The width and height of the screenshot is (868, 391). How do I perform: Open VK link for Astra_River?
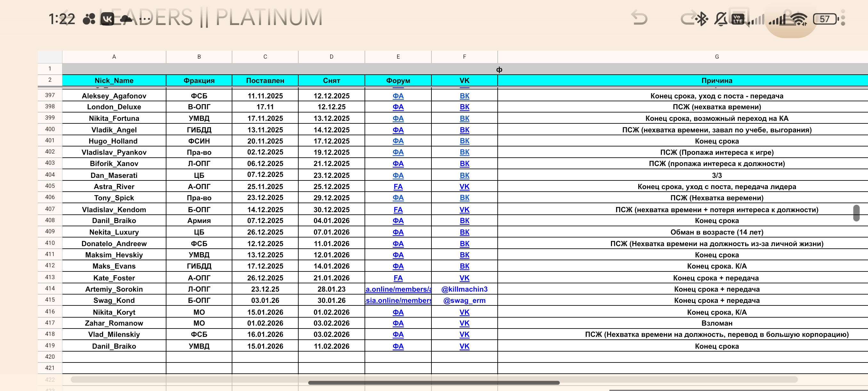464,187
